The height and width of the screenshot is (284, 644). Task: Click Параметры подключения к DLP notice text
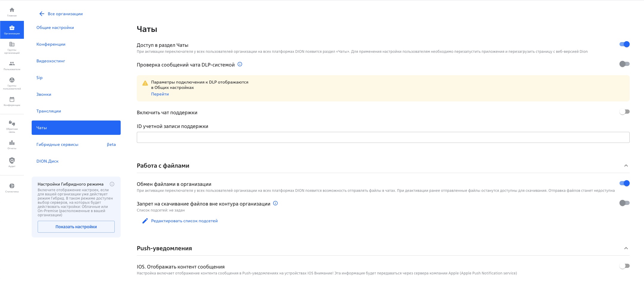pyautogui.click(x=200, y=85)
